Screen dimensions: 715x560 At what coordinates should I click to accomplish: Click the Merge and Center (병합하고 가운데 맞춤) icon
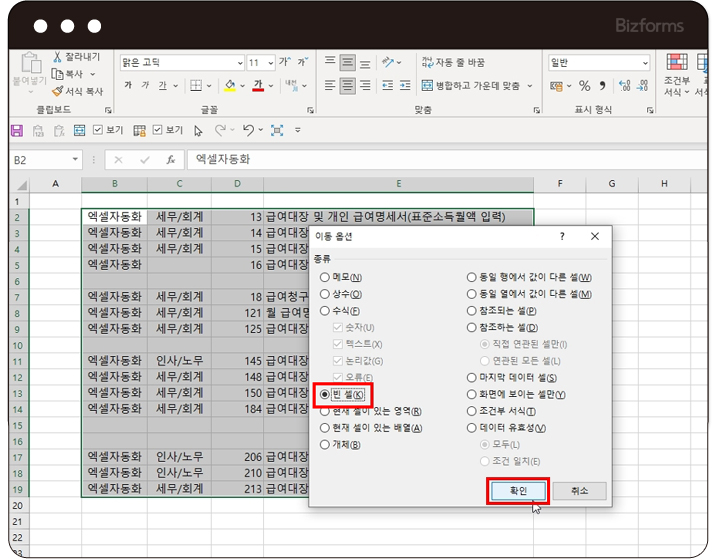(427, 86)
